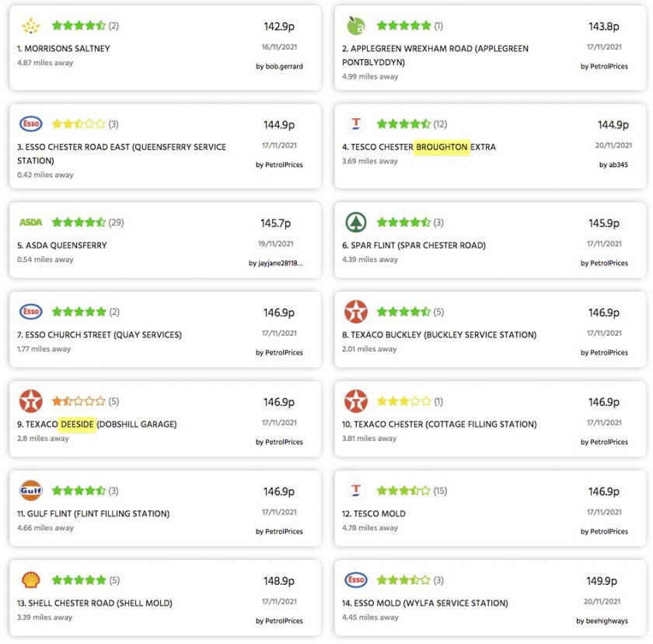The width and height of the screenshot is (653, 644).
Task: Click the Applegreen apple logo
Action: click(356, 26)
